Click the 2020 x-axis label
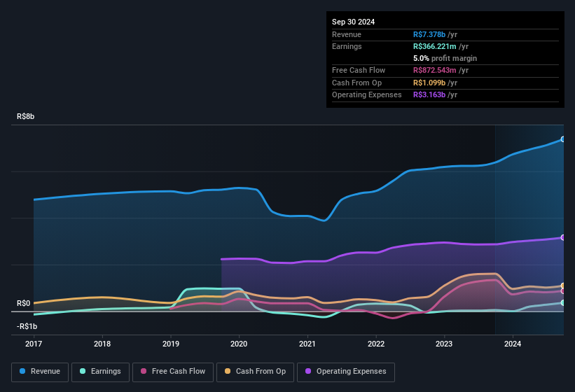This screenshot has height=392, width=575. tap(239, 344)
